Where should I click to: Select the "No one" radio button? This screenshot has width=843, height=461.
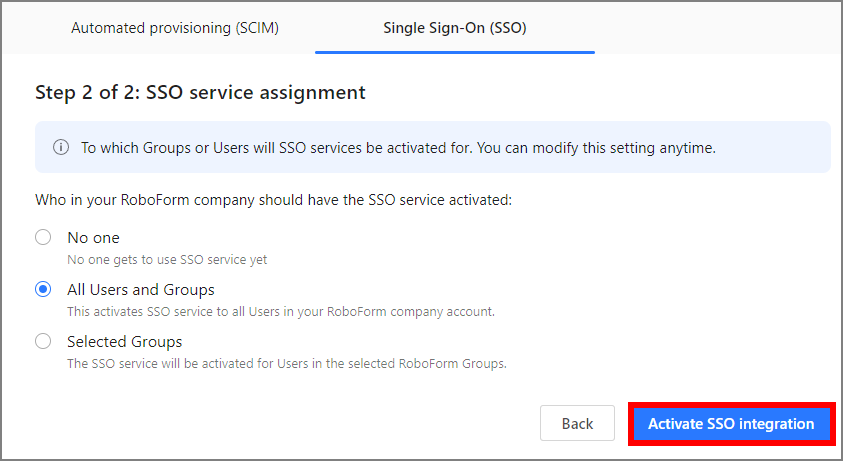tap(43, 238)
